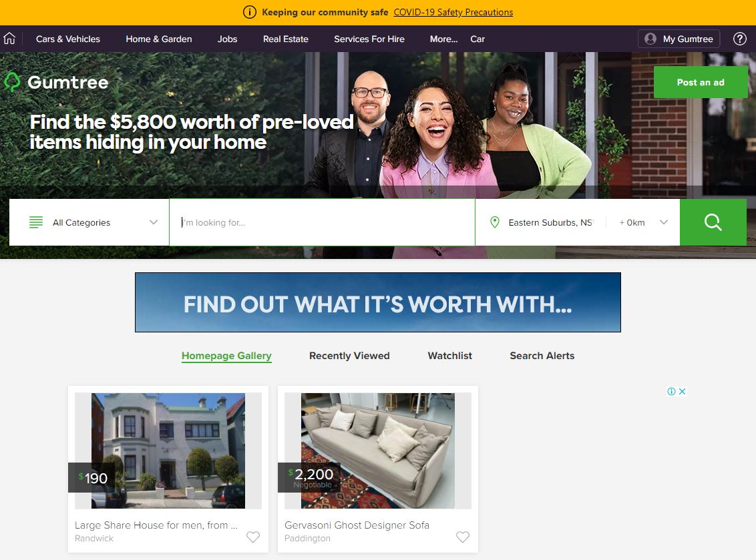Click the green search magnifier button
The width and height of the screenshot is (756, 560).
[713, 222]
